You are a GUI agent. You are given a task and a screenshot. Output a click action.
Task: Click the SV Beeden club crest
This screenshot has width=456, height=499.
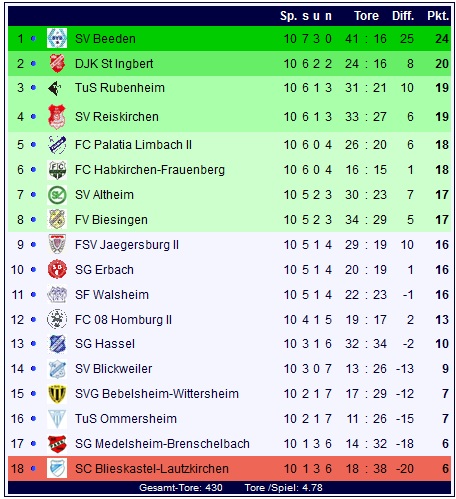(57, 38)
